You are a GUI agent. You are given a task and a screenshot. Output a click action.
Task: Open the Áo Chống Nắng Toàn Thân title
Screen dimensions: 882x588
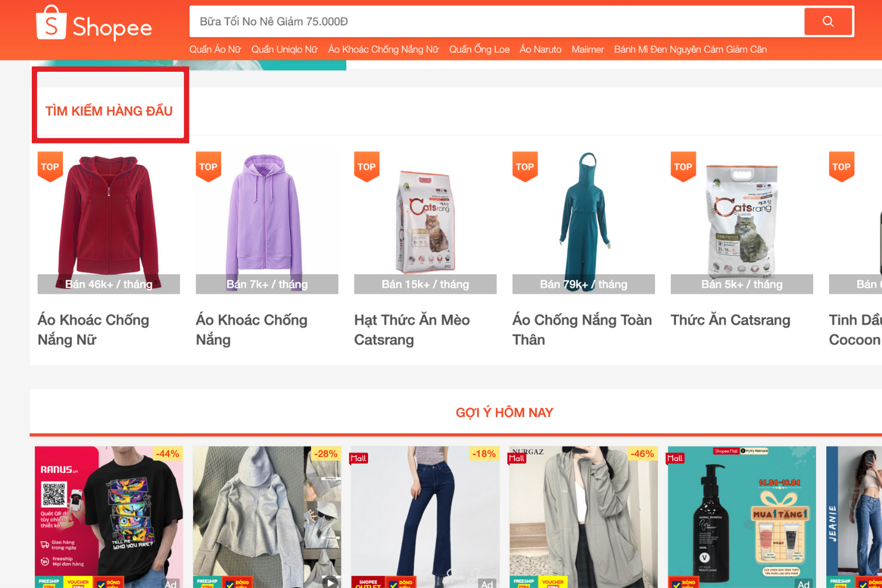coord(582,330)
